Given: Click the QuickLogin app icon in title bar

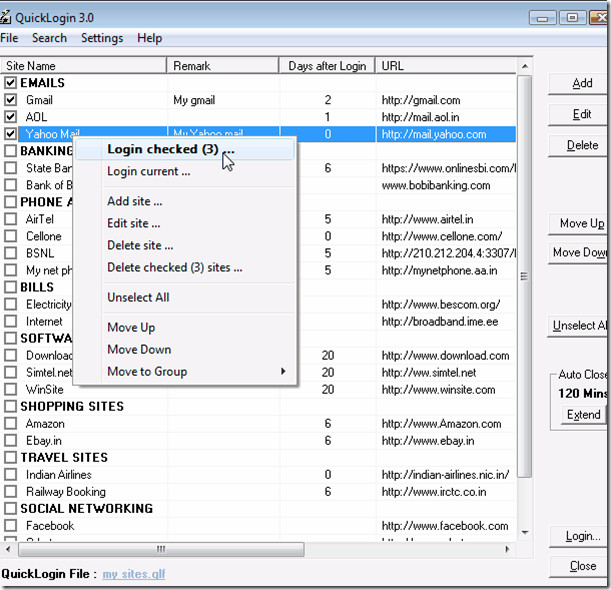Looking at the screenshot, I should tap(7, 17).
